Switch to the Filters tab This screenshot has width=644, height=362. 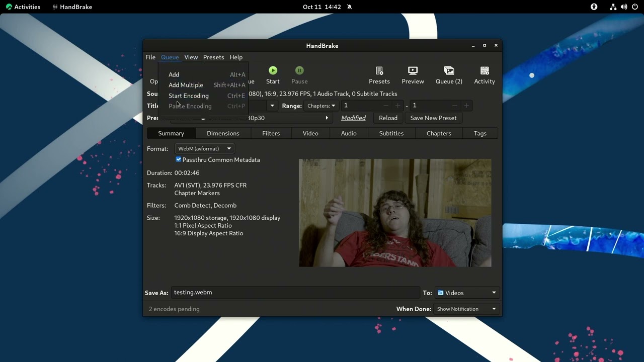[271, 133]
